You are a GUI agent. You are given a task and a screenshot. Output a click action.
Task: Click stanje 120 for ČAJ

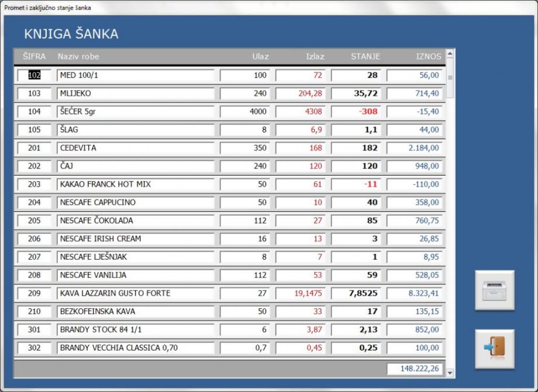356,166
